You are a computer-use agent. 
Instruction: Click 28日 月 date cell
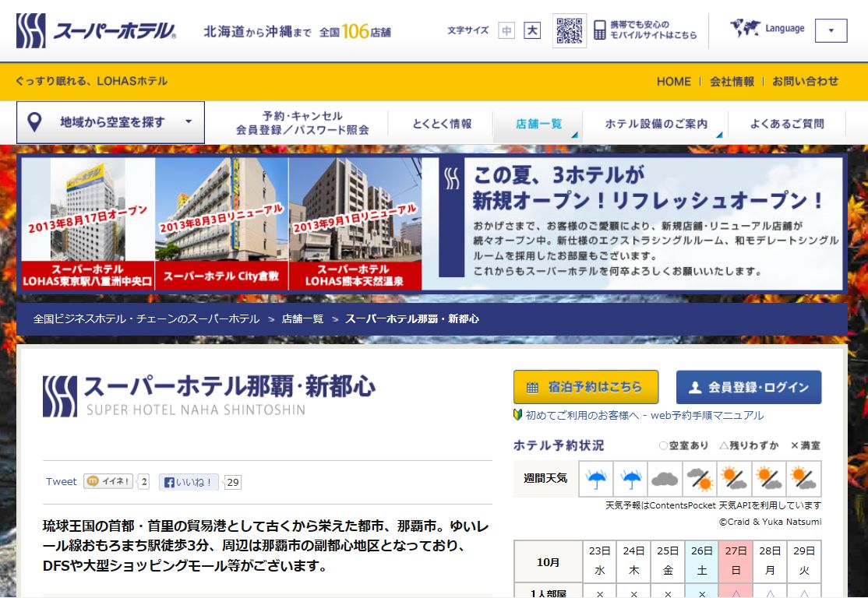[x=770, y=561]
